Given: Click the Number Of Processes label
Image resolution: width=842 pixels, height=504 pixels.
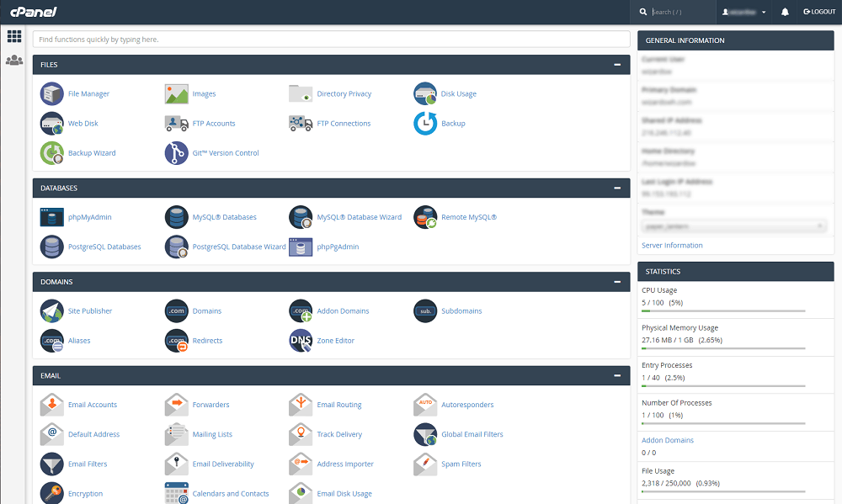Looking at the screenshot, I should tap(677, 403).
